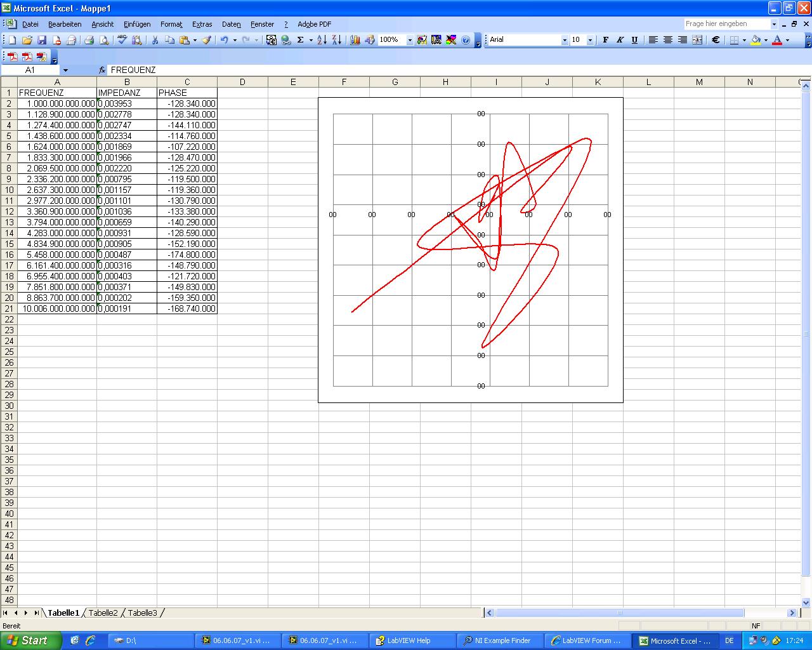812x650 pixels.
Task: Open Excel Help question mark icon
Action: point(466,40)
